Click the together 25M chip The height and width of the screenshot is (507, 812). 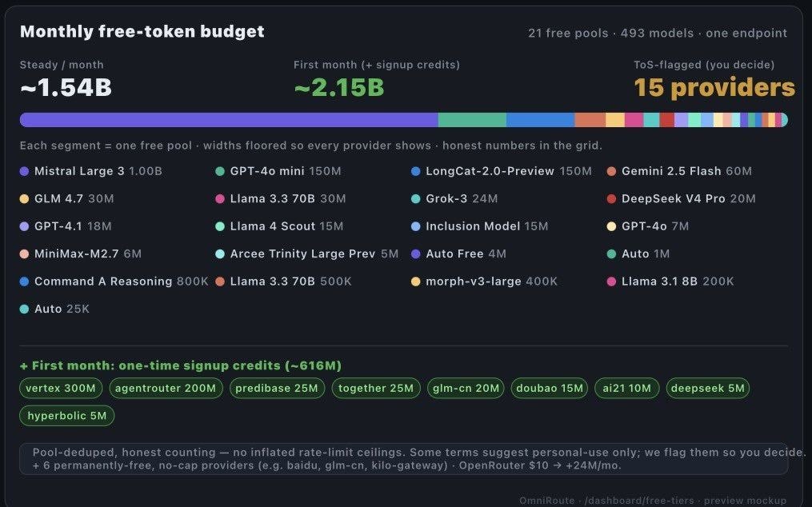(x=376, y=389)
